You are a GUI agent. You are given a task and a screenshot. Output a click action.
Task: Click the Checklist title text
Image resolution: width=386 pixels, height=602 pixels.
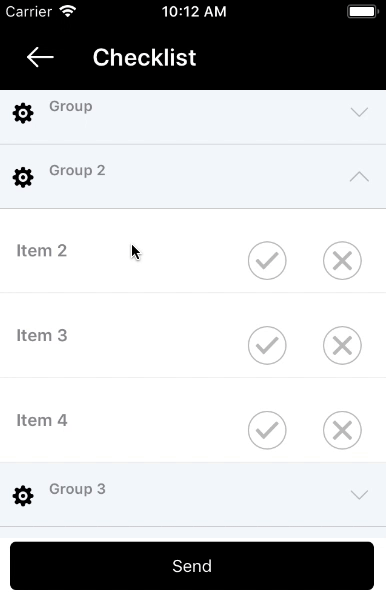point(144,58)
